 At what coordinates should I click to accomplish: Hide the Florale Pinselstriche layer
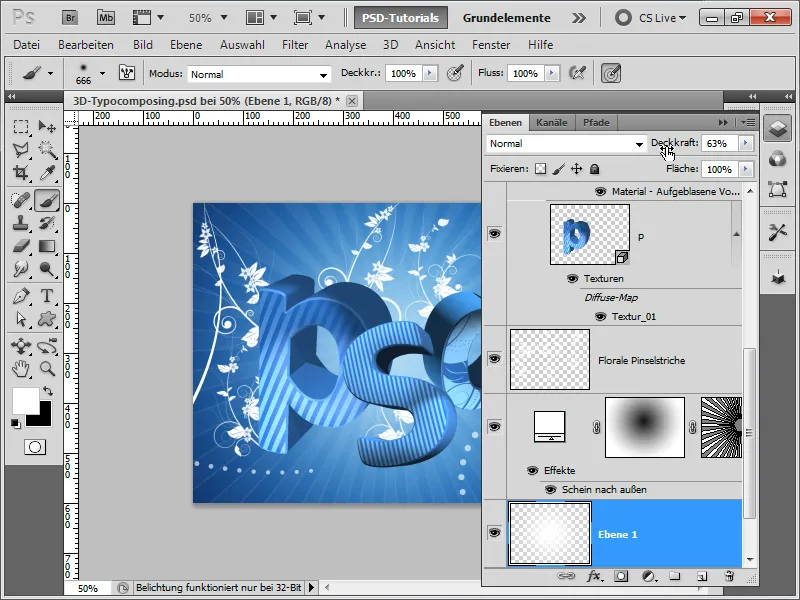(494, 359)
